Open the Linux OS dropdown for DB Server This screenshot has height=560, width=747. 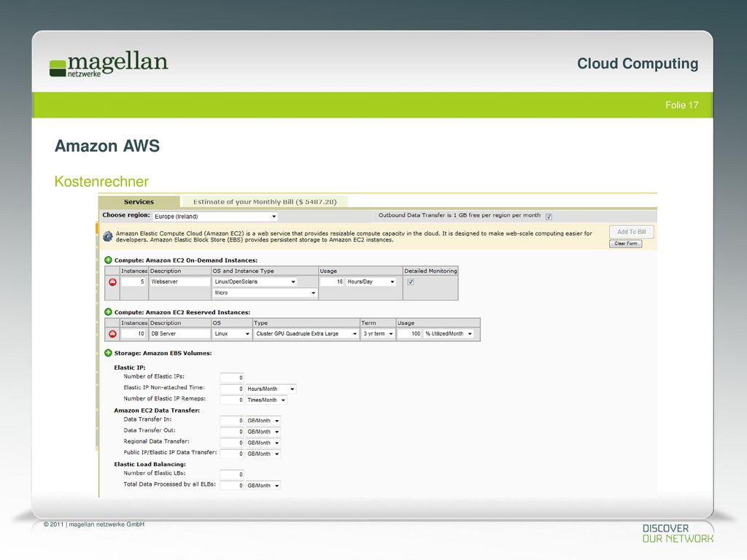(232, 334)
